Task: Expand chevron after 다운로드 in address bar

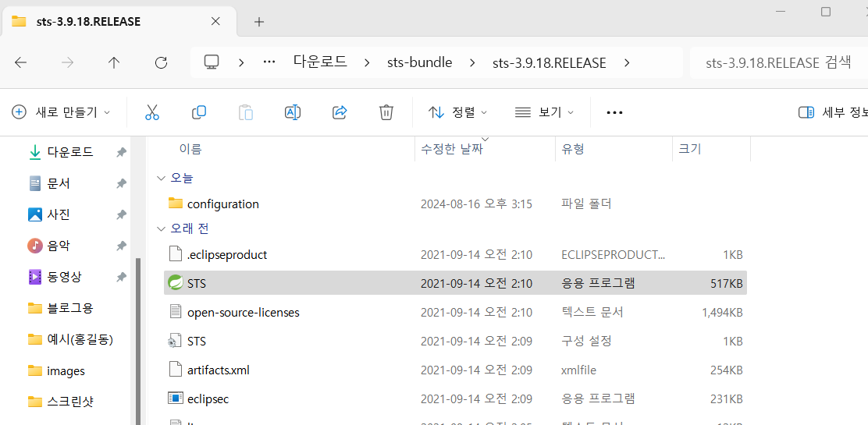Action: point(368,62)
